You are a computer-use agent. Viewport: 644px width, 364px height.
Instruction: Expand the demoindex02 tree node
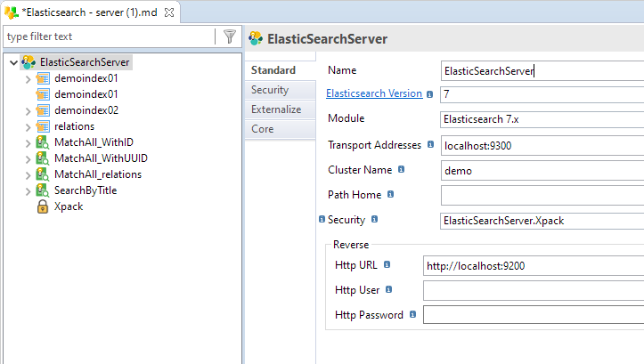(28, 110)
